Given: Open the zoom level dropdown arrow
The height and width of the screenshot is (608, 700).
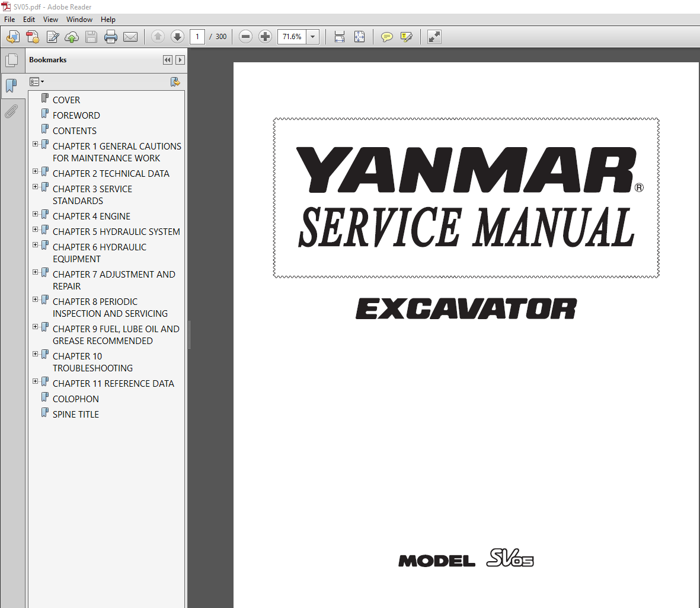Looking at the screenshot, I should [313, 37].
